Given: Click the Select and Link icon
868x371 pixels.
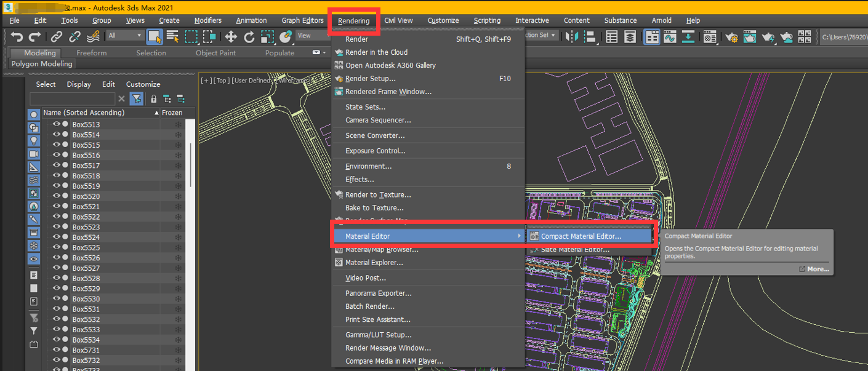Looking at the screenshot, I should tap(56, 36).
